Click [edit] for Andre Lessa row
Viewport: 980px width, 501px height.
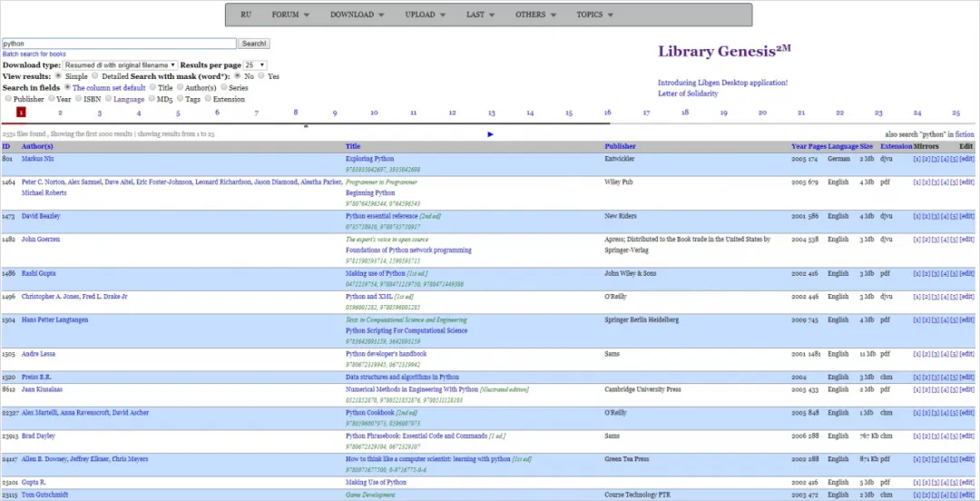click(x=966, y=354)
